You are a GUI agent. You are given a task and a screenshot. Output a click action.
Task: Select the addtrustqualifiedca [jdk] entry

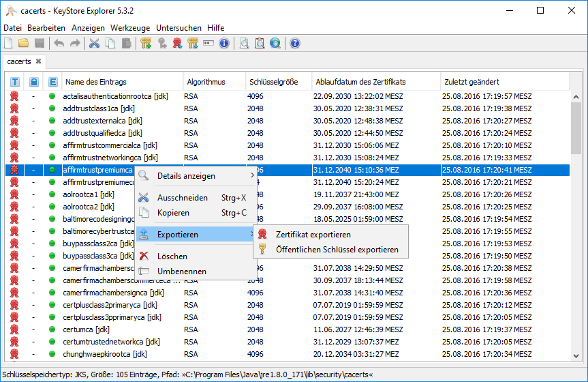(102, 133)
